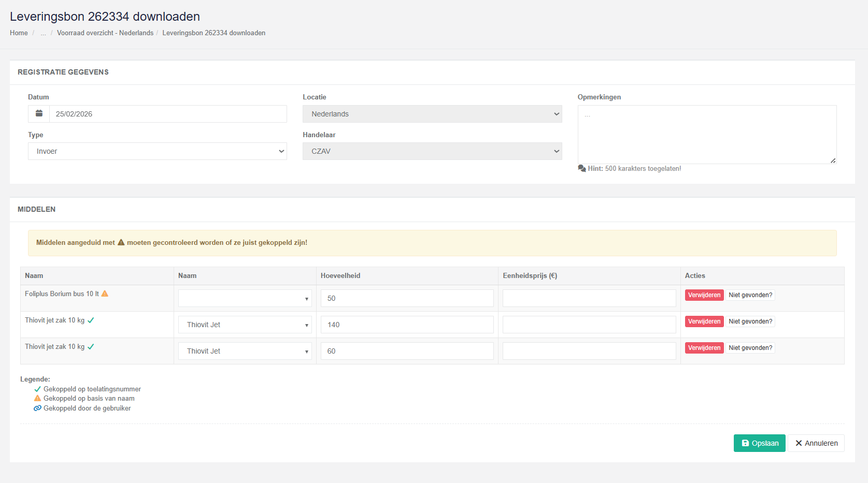
Task: Click the warning triangle inside the yellow alert banner
Action: pos(121,242)
